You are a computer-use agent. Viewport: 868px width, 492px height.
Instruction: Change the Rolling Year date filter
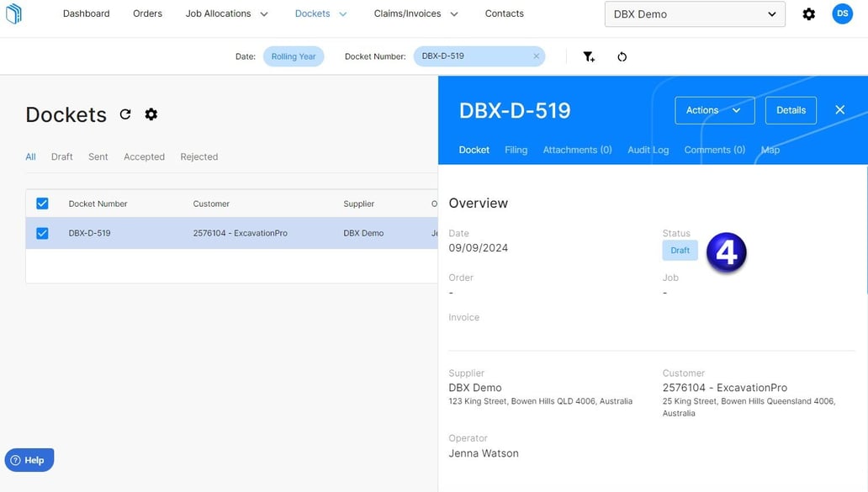(x=294, y=56)
